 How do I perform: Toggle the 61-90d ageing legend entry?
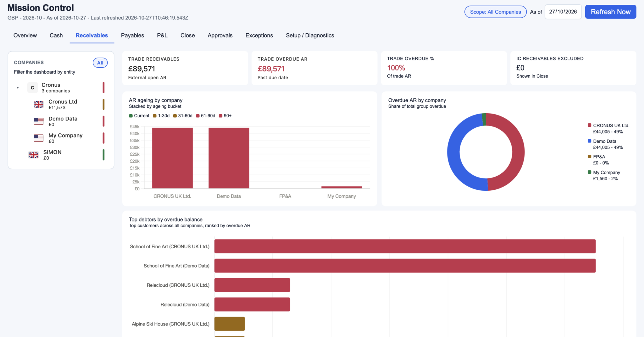[x=206, y=116]
